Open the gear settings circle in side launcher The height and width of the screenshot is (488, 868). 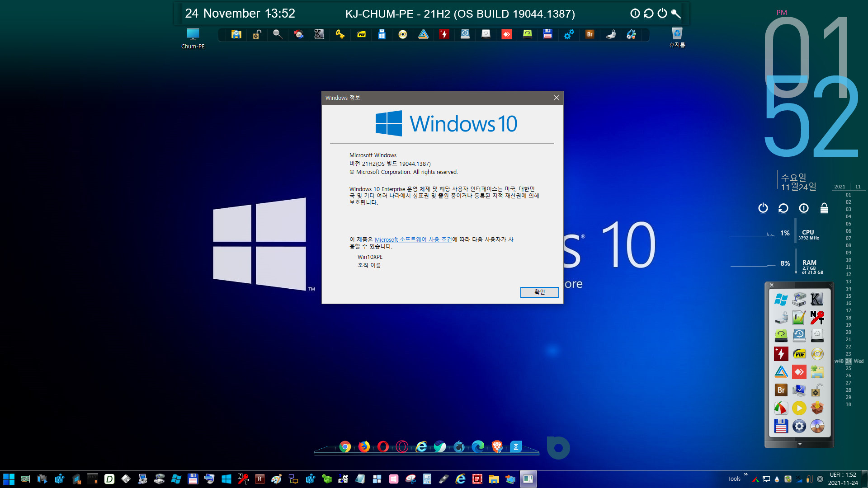[799, 426]
